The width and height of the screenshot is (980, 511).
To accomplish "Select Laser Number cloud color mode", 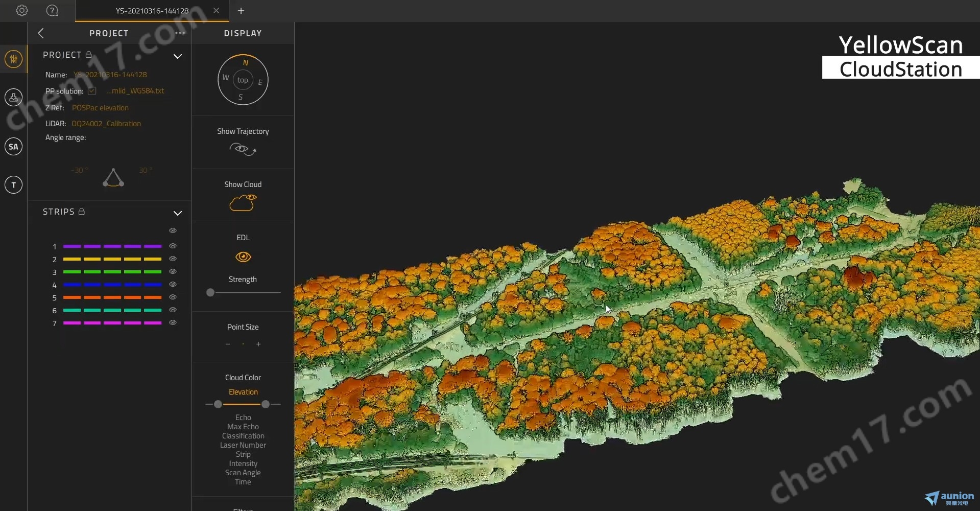I will (243, 445).
